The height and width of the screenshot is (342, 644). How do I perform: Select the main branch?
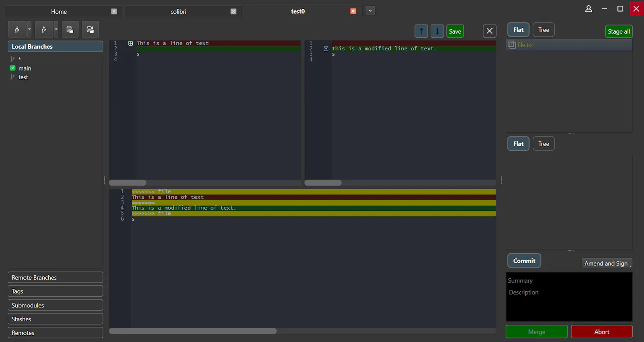click(25, 68)
